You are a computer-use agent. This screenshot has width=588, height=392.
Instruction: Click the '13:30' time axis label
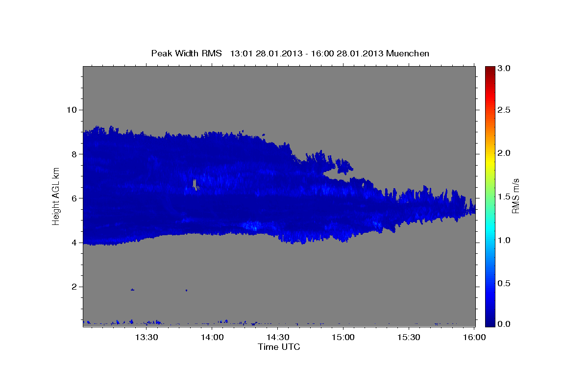(x=146, y=338)
